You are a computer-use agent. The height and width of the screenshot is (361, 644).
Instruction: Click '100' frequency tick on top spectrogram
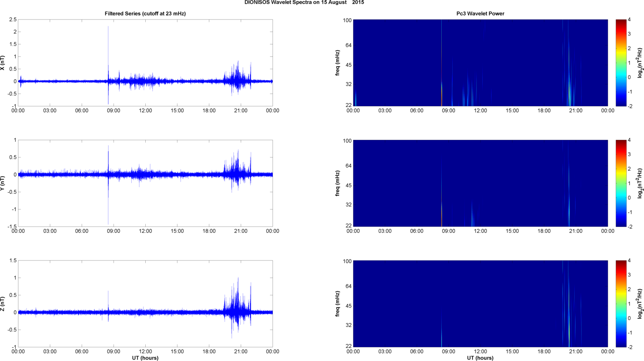pos(347,20)
